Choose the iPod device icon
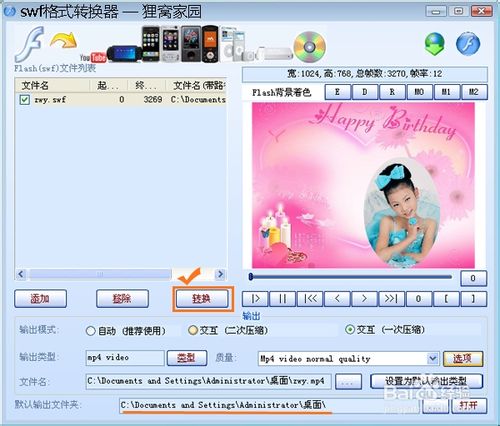The image size is (500, 426). click(x=233, y=45)
